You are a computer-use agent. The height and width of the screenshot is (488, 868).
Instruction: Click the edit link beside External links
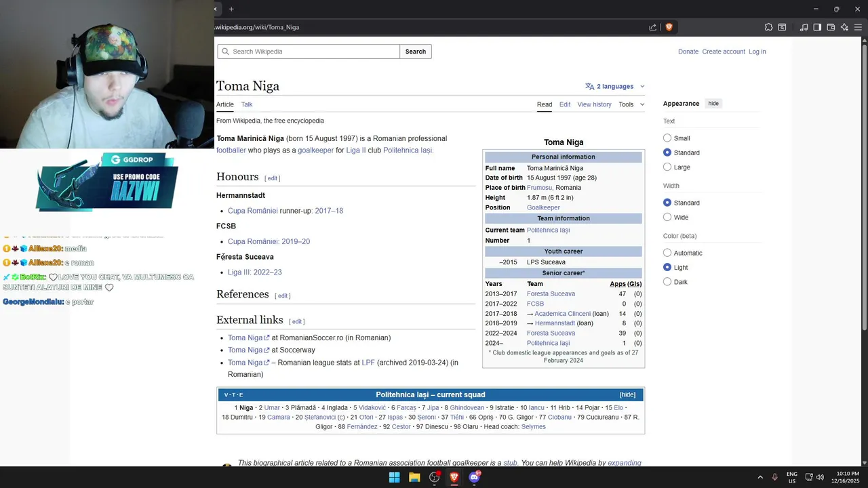click(297, 321)
